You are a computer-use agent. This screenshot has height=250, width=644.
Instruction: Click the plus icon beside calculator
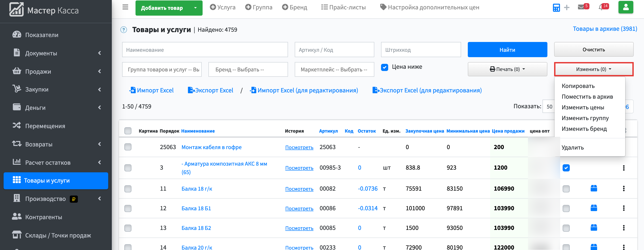coord(567,8)
